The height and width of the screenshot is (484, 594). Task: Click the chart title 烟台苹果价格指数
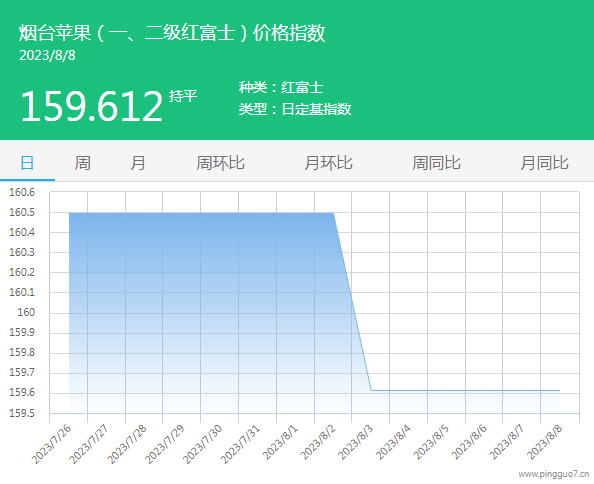pyautogui.click(x=172, y=33)
